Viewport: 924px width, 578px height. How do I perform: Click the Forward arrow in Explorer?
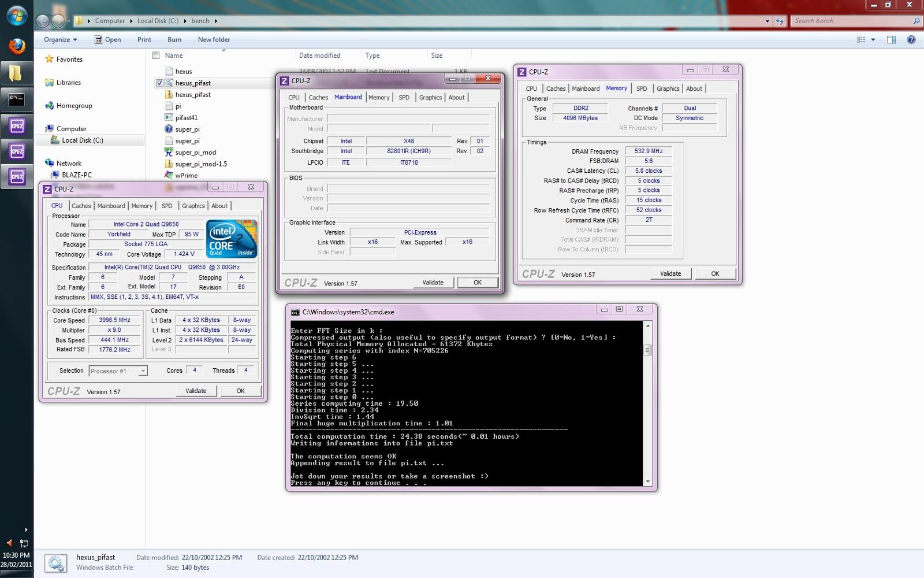pos(58,21)
